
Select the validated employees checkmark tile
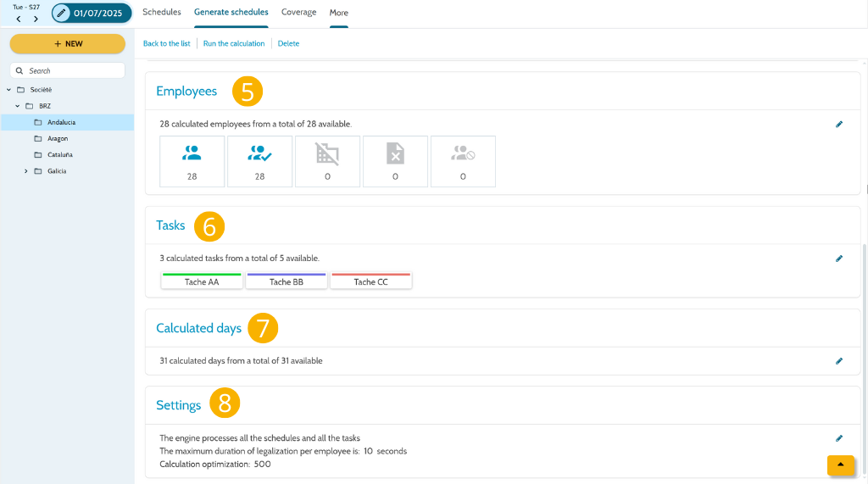click(x=259, y=162)
